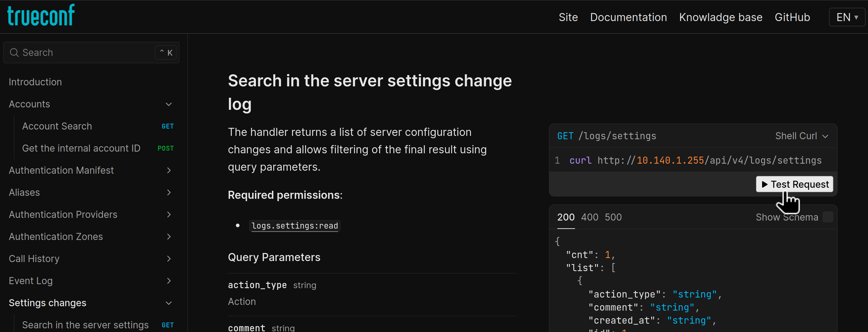The width and height of the screenshot is (868, 332).
Task: Click the TrueConf logo
Action: pos(40,14)
